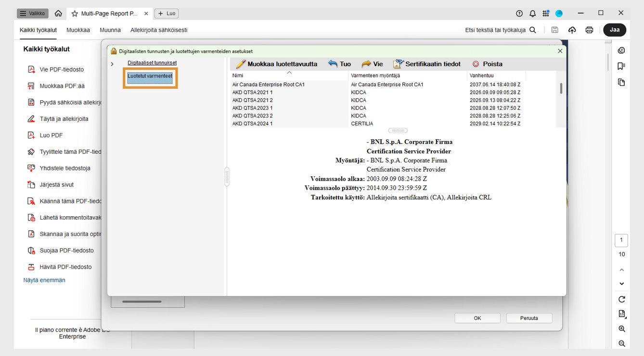Select the Muokkaa PDF:ää tool
The image size is (644, 356).
point(62,86)
